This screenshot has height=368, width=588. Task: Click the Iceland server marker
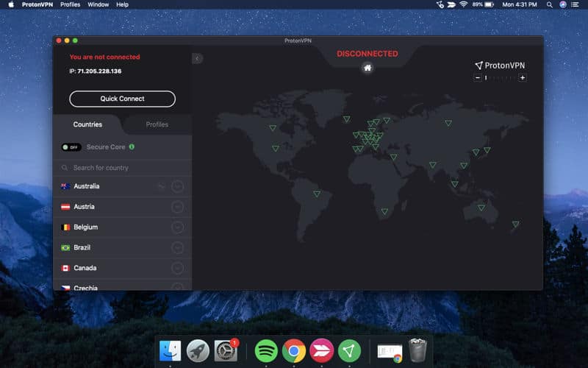tap(346, 119)
